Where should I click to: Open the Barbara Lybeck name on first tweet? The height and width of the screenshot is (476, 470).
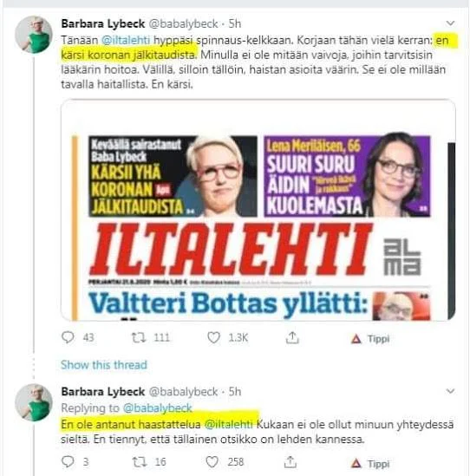coord(103,23)
